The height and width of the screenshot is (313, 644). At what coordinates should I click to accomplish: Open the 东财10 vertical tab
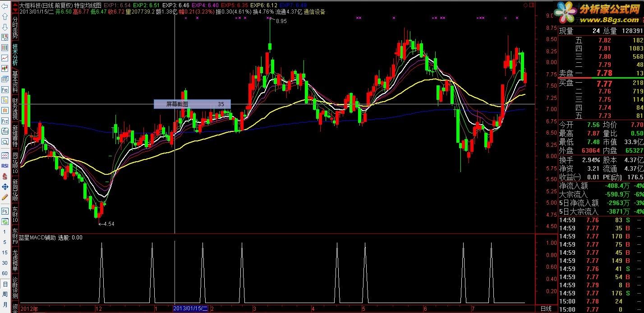(x=15, y=215)
